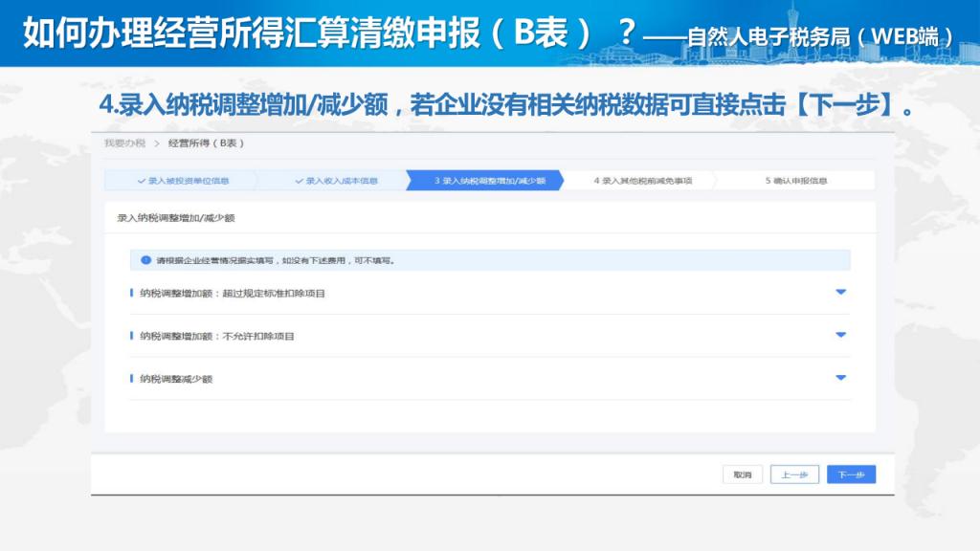The image size is (980, 551).
Task: Click checkmark icon on 录入收入成本信息 step
Action: tap(299, 181)
